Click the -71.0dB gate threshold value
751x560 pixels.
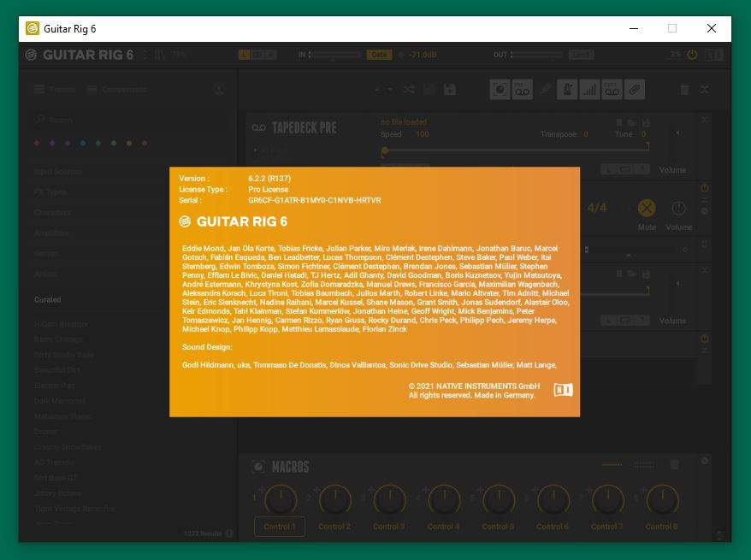coord(423,55)
